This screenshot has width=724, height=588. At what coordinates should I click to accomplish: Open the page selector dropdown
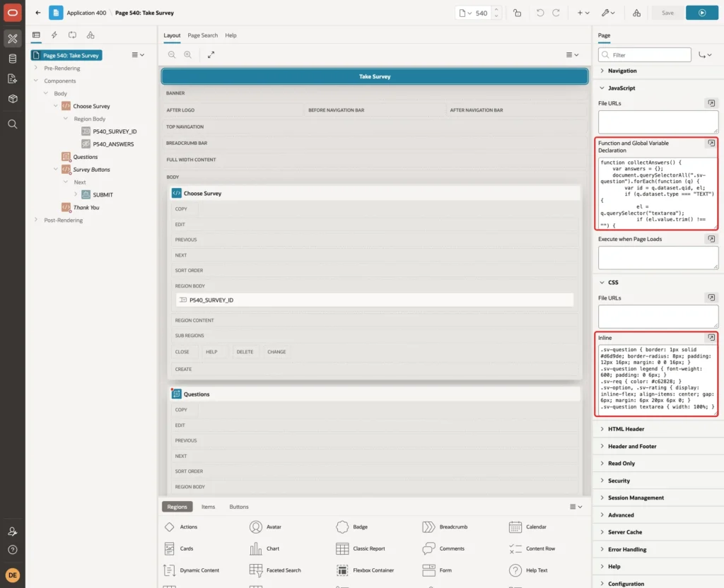tap(465, 13)
